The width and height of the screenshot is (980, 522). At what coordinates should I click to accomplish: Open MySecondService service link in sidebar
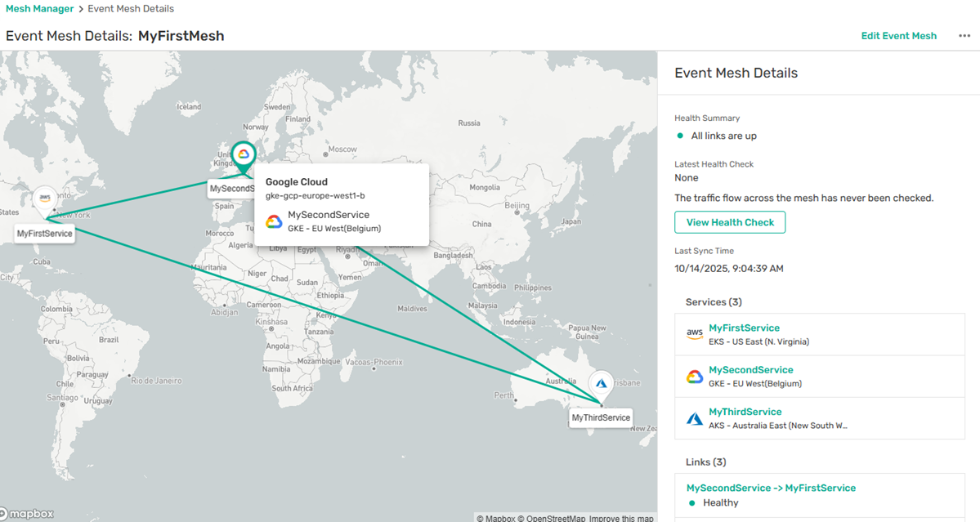(750, 370)
